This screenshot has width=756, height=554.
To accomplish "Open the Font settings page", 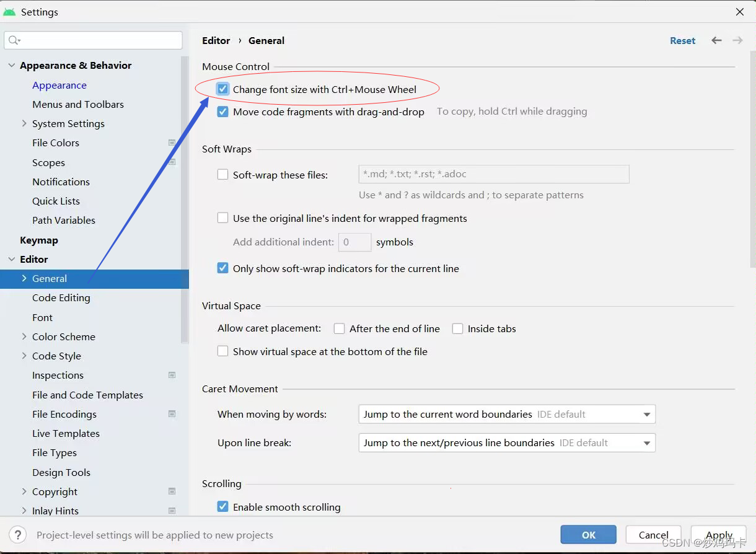I will (x=43, y=317).
